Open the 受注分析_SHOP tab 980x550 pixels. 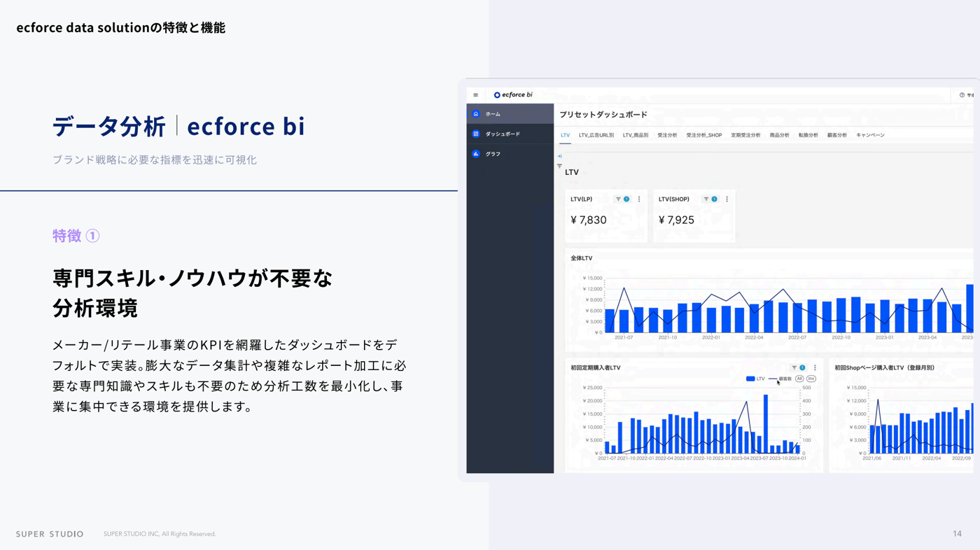704,135
